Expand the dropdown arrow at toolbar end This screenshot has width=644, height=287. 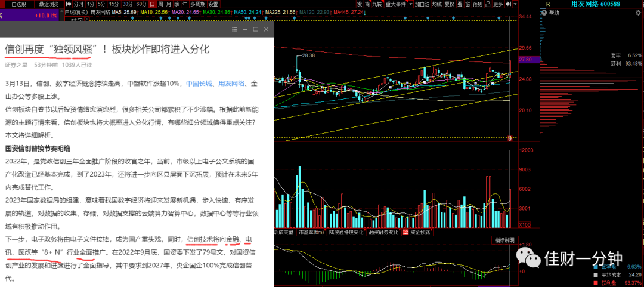click(x=515, y=4)
